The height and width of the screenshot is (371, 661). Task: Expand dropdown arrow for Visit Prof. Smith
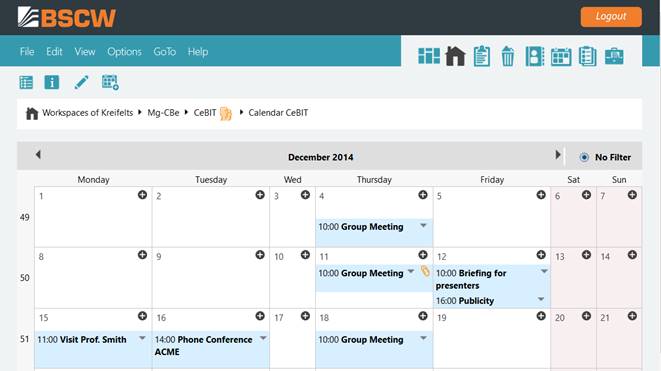pyautogui.click(x=142, y=338)
